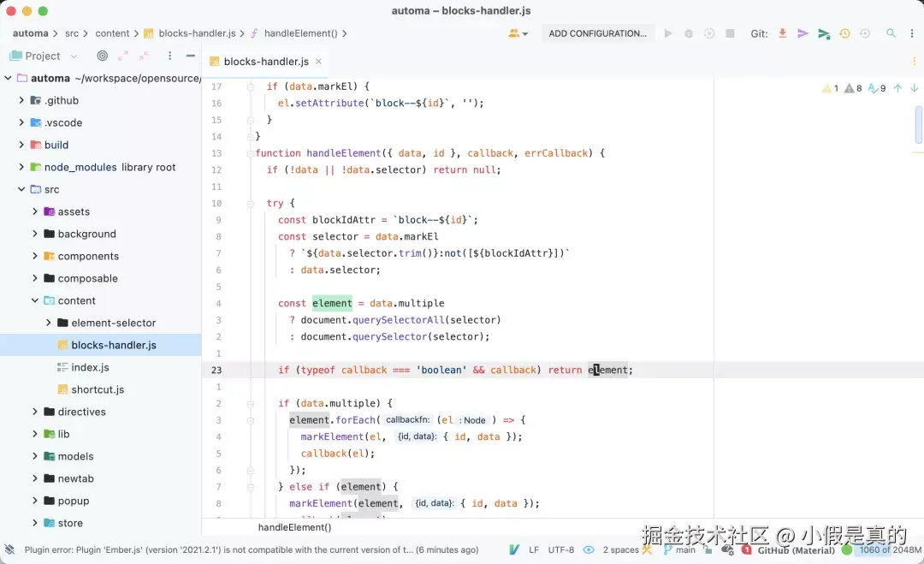Click the run play button in toolbar
Screen dimensions: 924x564
(667, 33)
